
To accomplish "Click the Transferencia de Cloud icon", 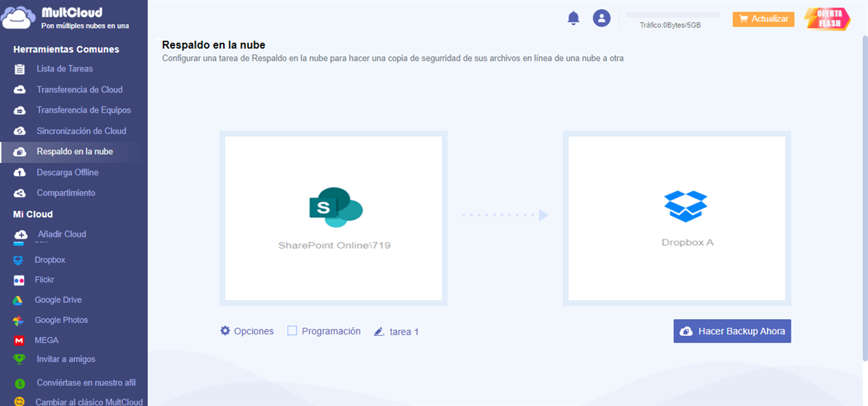I will [x=20, y=90].
